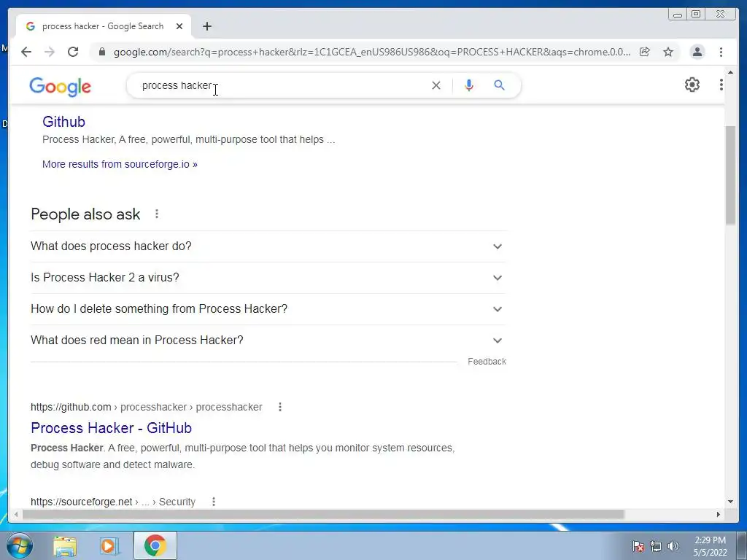Click vertical scrollbar down arrow
This screenshot has width=747, height=560.
click(731, 502)
